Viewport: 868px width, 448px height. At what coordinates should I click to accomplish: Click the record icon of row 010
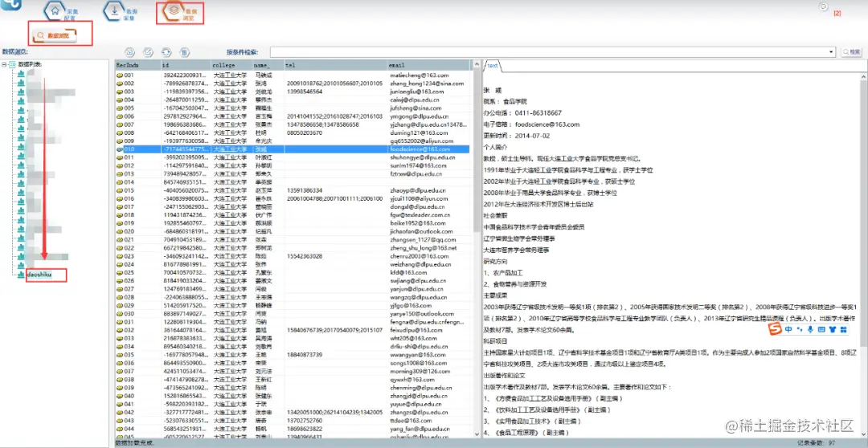pos(119,149)
